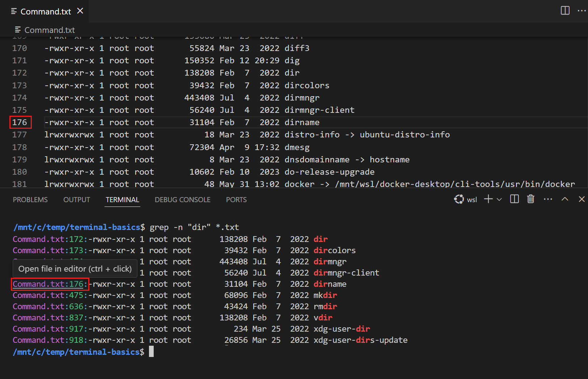Image resolution: width=588 pixels, height=379 pixels.
Task: Create a new terminal with plus icon
Action: (x=488, y=199)
